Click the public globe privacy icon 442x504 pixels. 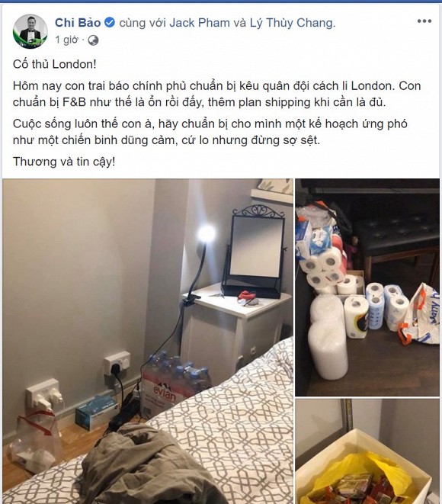point(93,40)
